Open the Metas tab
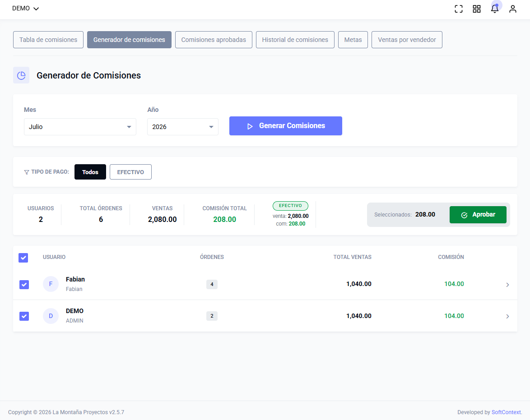 pyautogui.click(x=353, y=40)
